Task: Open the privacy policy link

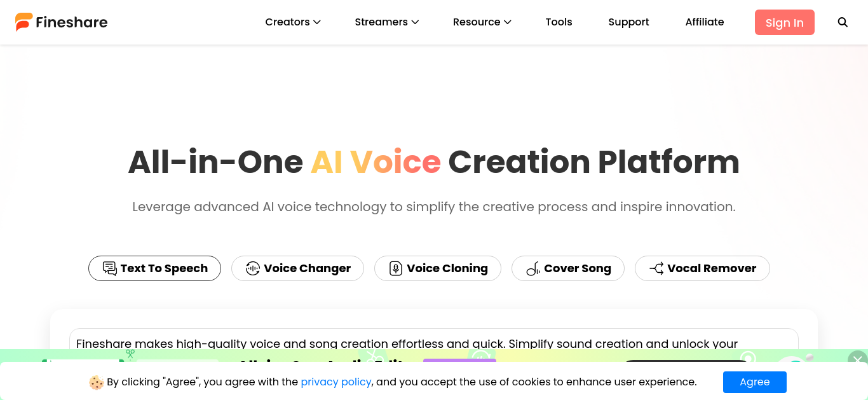Action: [x=336, y=382]
